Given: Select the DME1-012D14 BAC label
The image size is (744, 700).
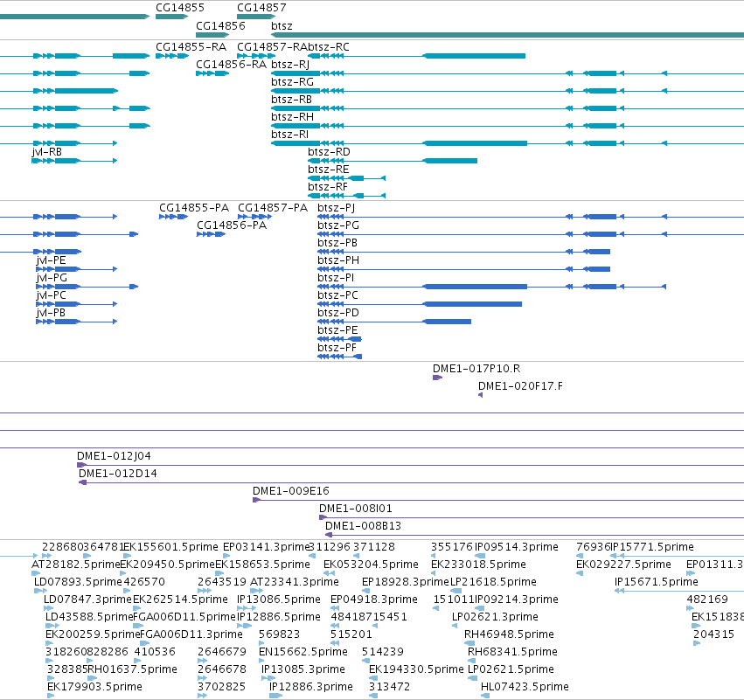Looking at the screenshot, I should tap(118, 474).
